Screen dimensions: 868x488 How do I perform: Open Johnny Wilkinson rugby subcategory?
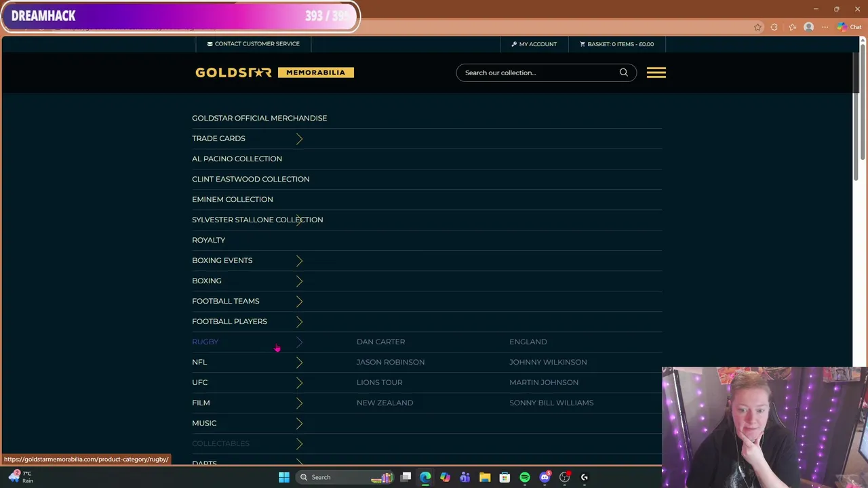(x=548, y=362)
